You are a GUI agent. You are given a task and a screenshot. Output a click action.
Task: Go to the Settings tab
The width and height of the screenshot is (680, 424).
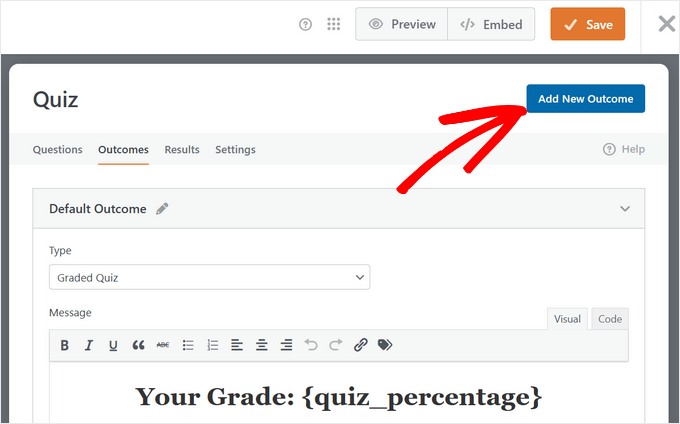[235, 150]
